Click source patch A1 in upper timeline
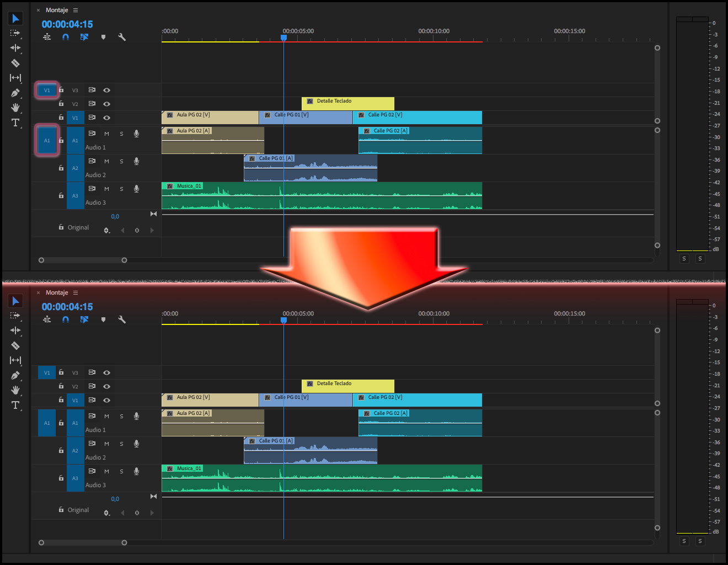This screenshot has width=728, height=565. click(x=47, y=140)
